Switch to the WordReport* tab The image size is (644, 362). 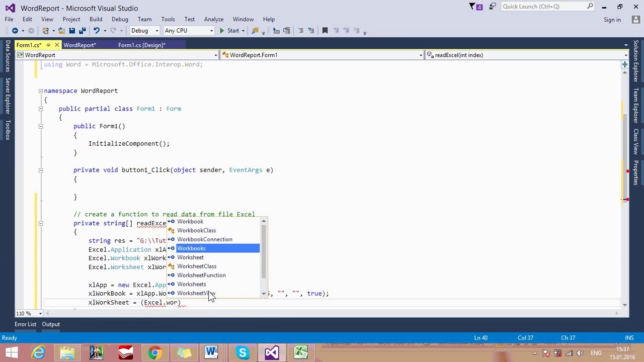[x=79, y=45]
